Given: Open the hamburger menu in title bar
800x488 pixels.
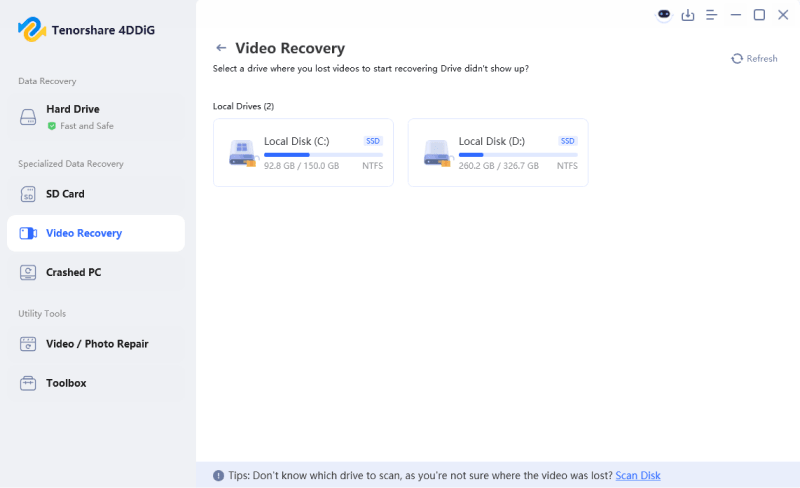Looking at the screenshot, I should (x=712, y=15).
